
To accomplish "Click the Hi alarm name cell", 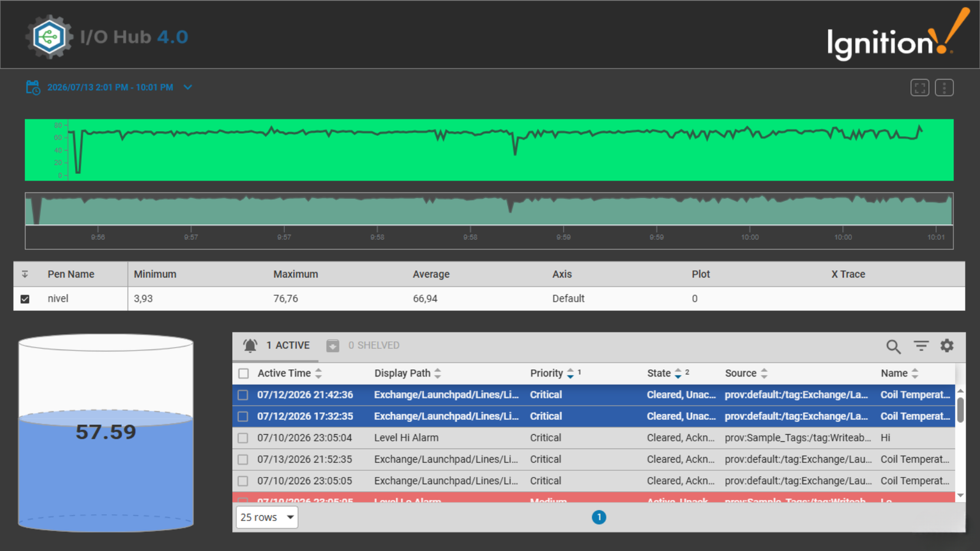I will coord(886,438).
